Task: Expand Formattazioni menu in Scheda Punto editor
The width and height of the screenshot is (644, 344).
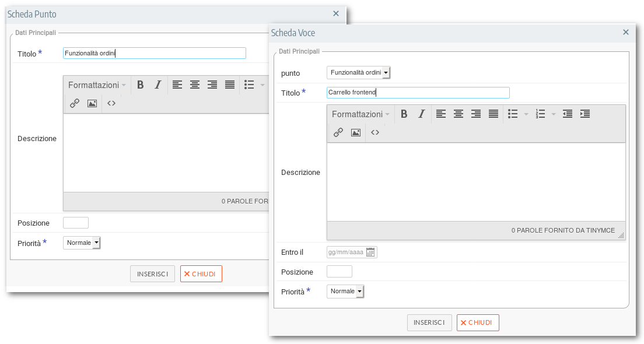Action: [x=97, y=85]
